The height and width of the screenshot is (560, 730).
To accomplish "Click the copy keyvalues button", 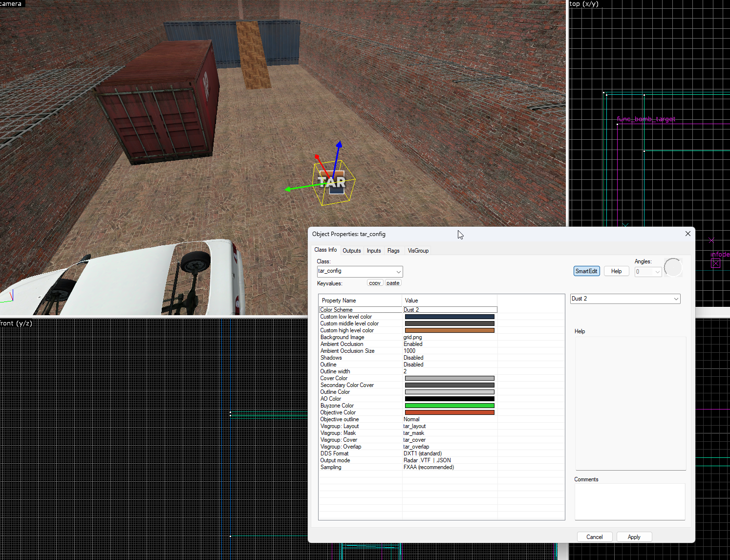I will click(x=375, y=283).
